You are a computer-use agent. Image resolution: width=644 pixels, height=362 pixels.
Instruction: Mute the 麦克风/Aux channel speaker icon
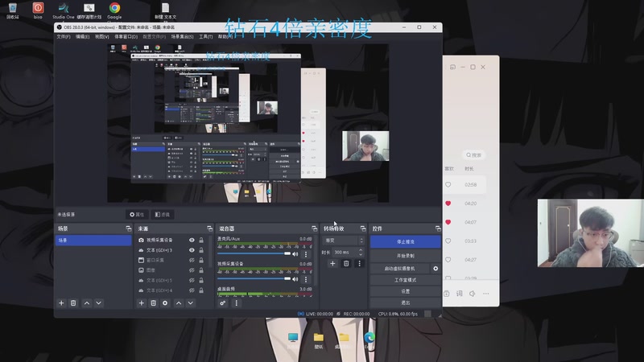(295, 254)
